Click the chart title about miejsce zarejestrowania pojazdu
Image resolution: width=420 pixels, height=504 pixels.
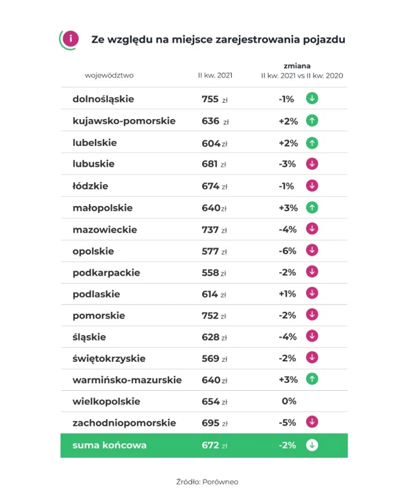tap(218, 39)
